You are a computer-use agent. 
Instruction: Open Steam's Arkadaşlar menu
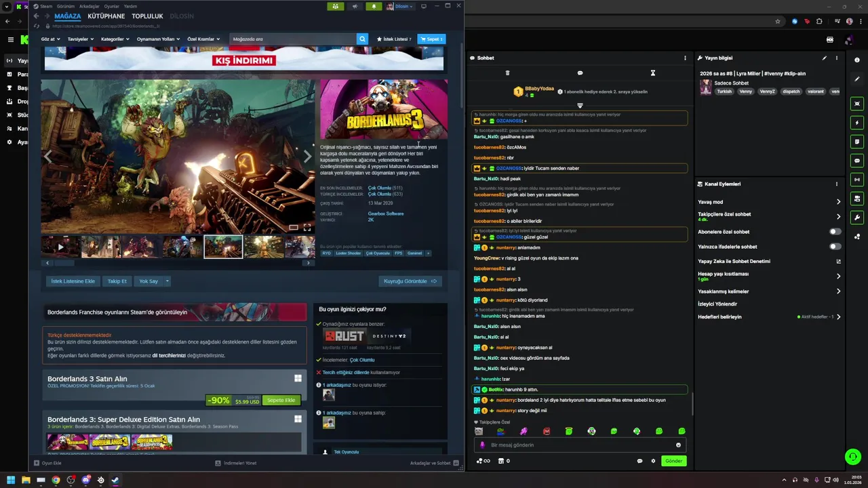90,6
